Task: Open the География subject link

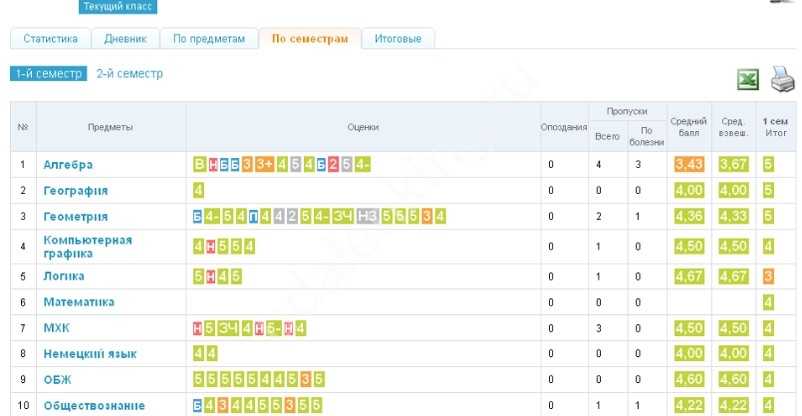Action: point(75,190)
